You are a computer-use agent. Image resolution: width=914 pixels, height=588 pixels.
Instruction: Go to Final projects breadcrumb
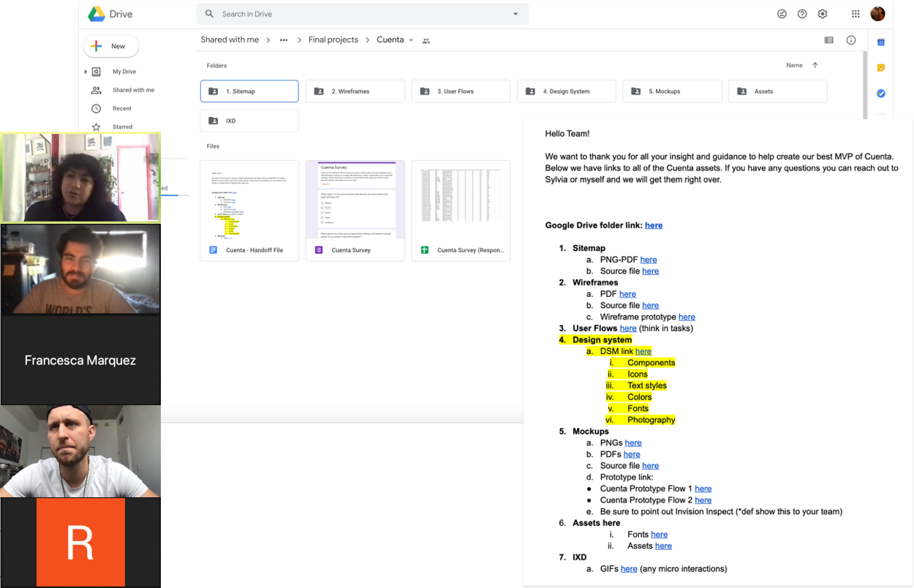pyautogui.click(x=333, y=40)
